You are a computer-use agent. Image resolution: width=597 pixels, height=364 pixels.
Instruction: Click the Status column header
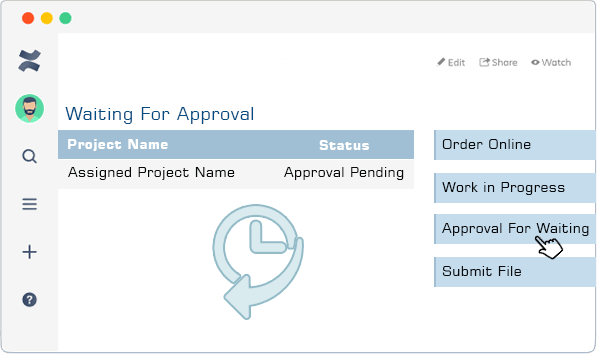point(344,145)
